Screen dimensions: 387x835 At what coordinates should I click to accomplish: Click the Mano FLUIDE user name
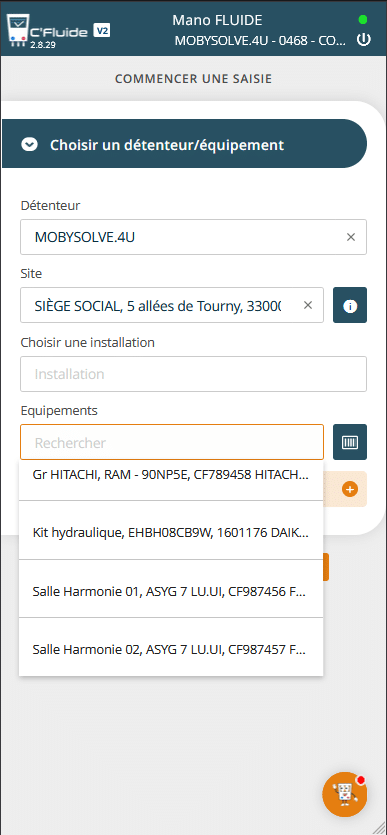tap(217, 20)
